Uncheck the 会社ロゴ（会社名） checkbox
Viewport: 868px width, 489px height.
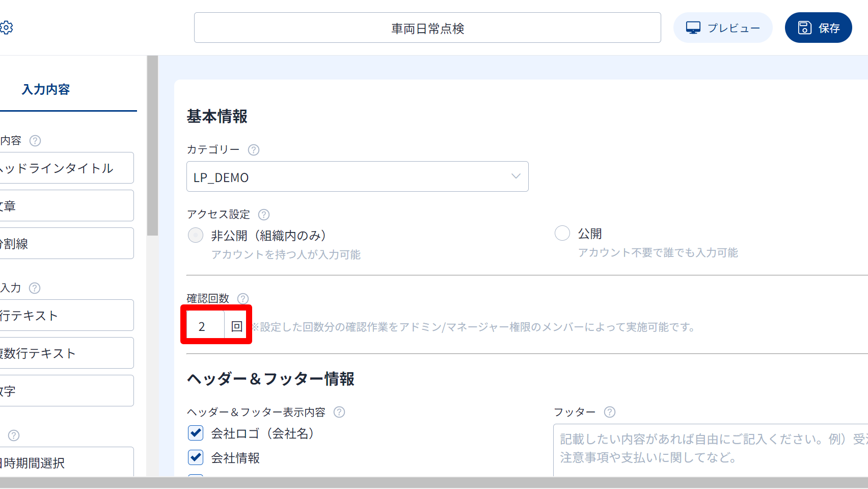coord(196,433)
